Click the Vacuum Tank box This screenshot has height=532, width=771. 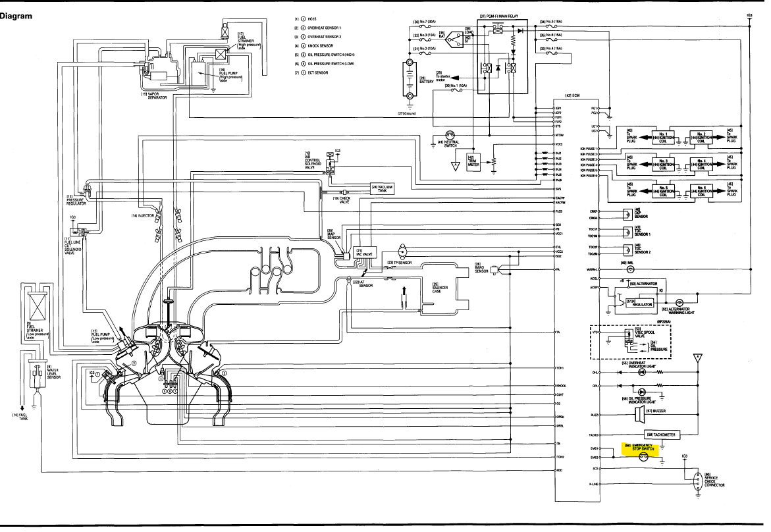coord(383,188)
